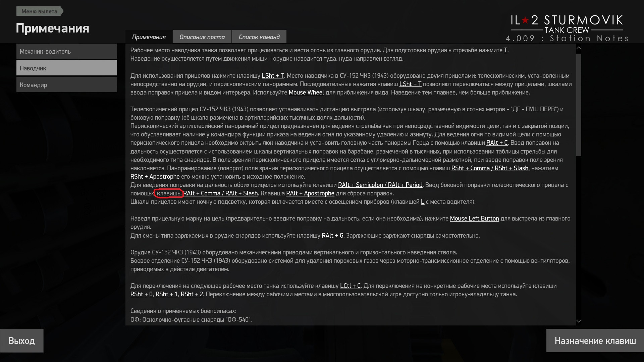The width and height of the screenshot is (644, 362).
Task: Click the scroll down arrow of notes
Action: [x=579, y=321]
